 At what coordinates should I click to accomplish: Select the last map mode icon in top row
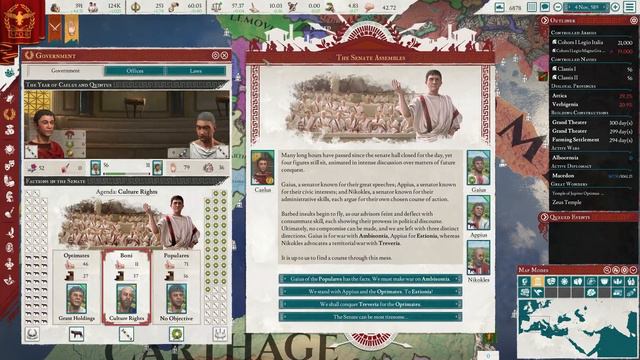click(x=631, y=281)
